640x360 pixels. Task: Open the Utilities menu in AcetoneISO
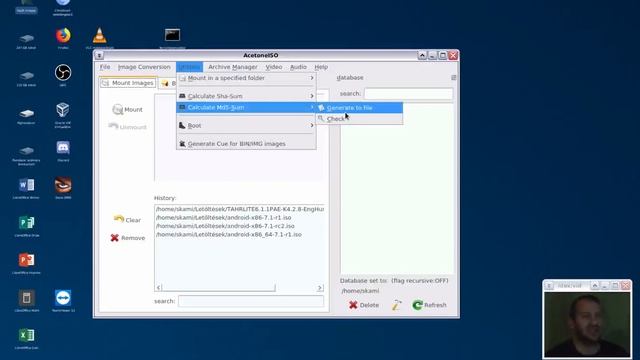[189, 67]
